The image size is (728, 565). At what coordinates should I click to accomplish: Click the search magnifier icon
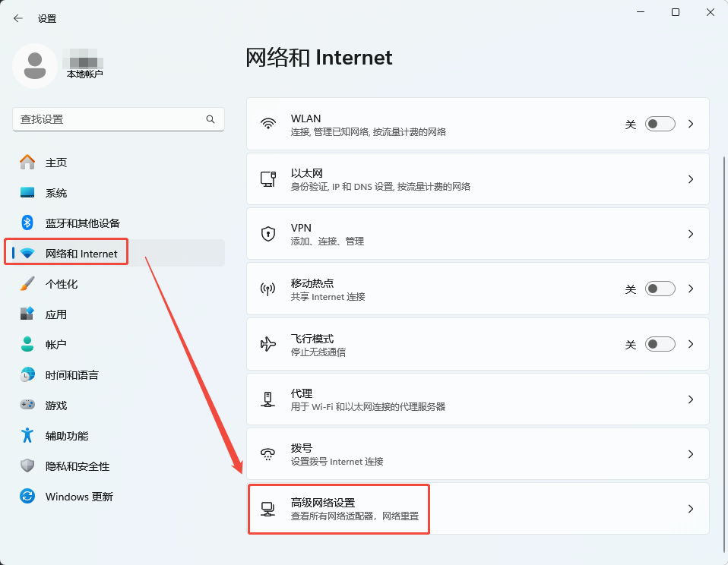click(210, 119)
